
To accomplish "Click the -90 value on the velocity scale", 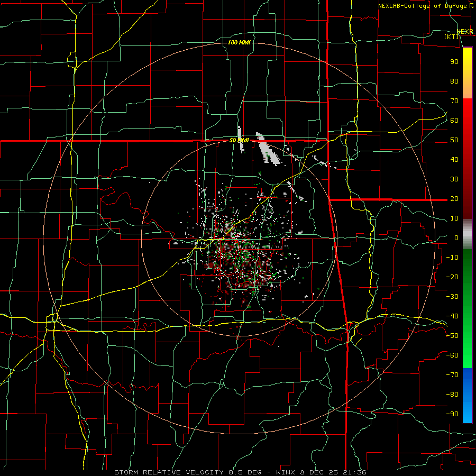I will [452, 414].
